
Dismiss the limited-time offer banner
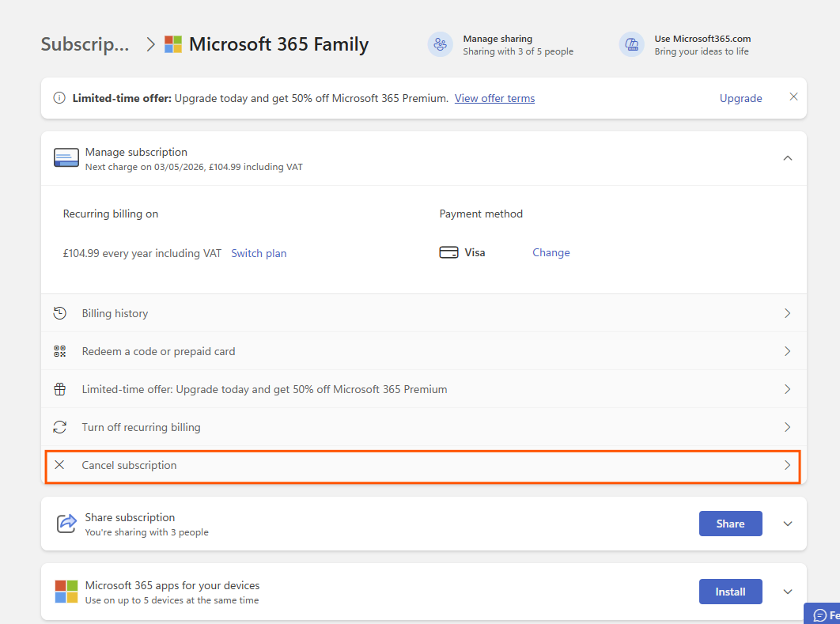click(x=793, y=96)
